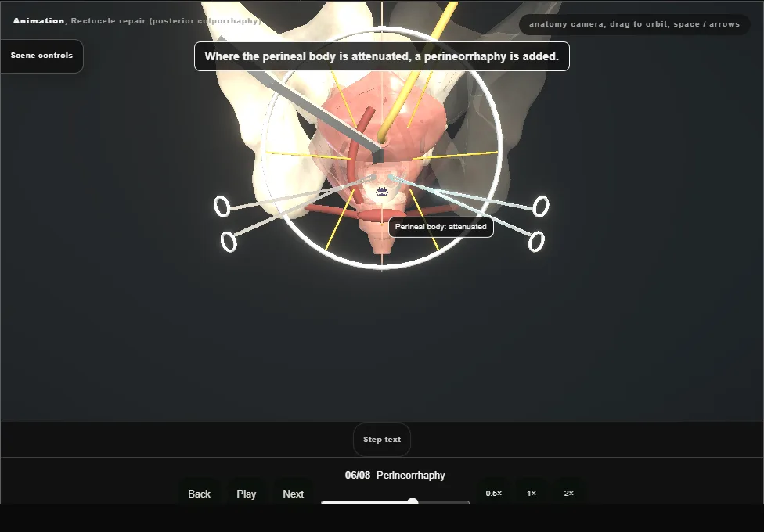764x532 pixels.
Task: Click the purple suture at perineal body
Action: [x=381, y=190]
